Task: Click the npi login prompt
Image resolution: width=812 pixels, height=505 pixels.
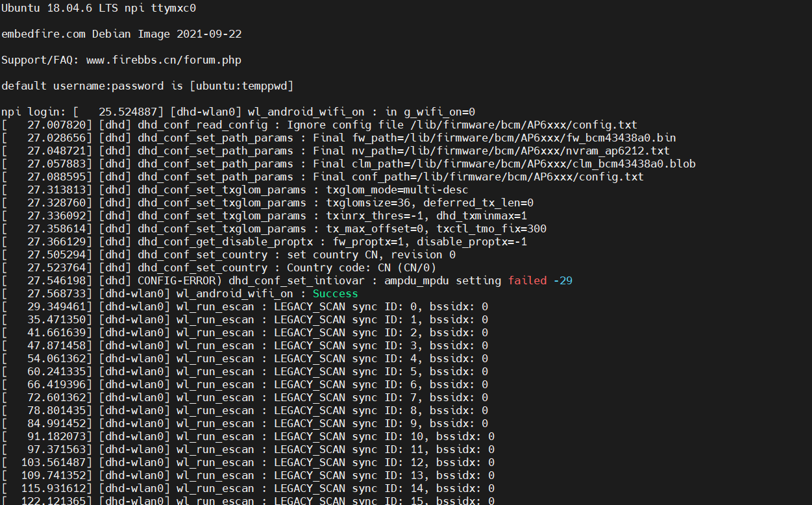Action: pos(34,112)
